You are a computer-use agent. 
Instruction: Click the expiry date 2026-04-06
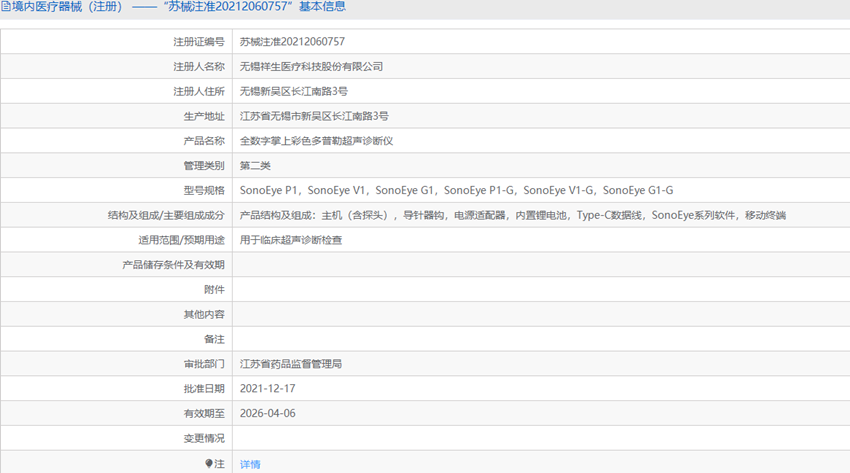(268, 413)
